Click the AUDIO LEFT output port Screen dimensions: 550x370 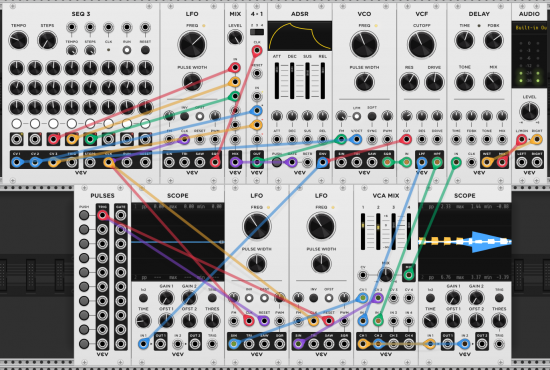522,162
